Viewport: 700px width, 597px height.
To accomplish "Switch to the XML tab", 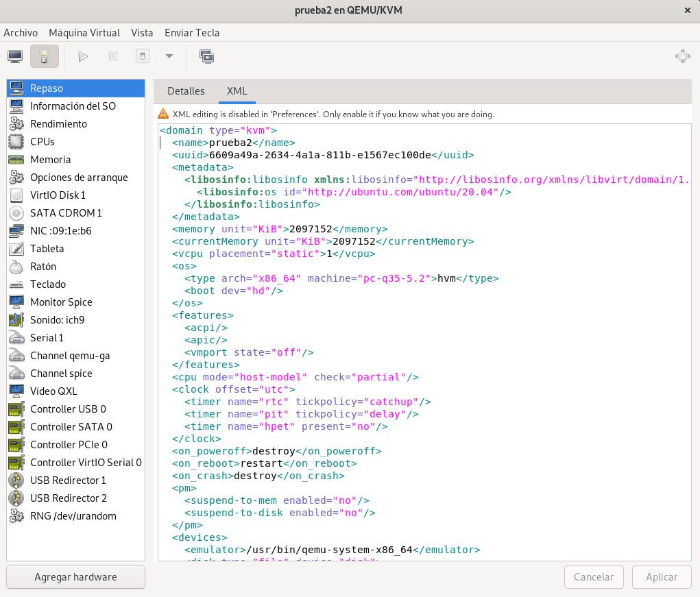I will tap(237, 91).
